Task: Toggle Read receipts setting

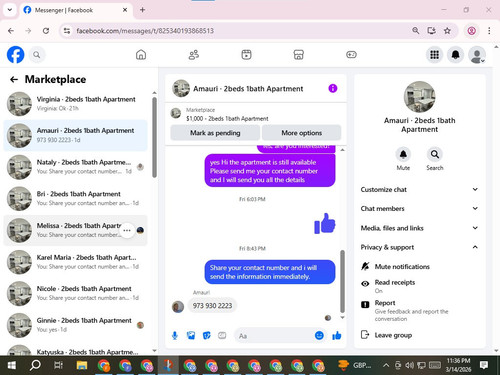Action: click(419, 286)
